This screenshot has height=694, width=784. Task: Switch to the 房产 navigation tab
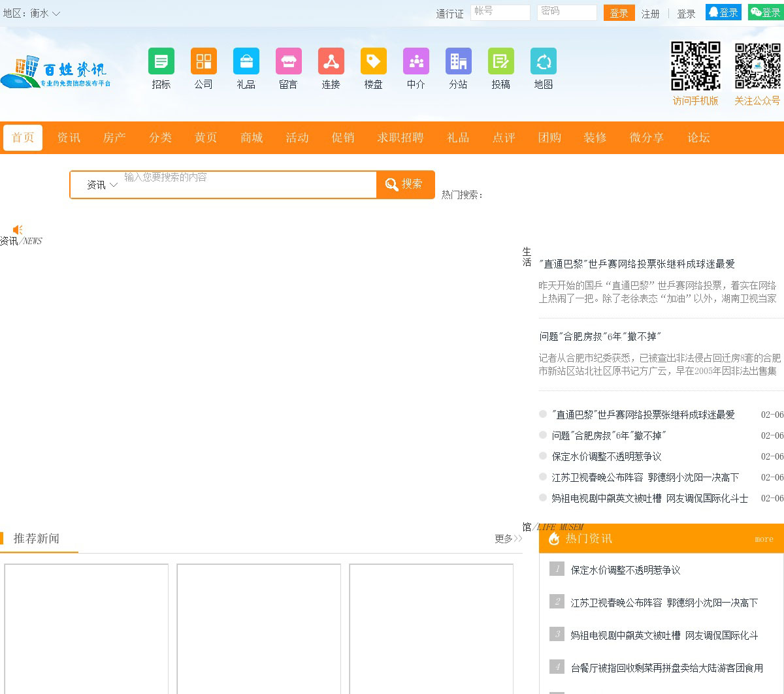[x=114, y=138]
